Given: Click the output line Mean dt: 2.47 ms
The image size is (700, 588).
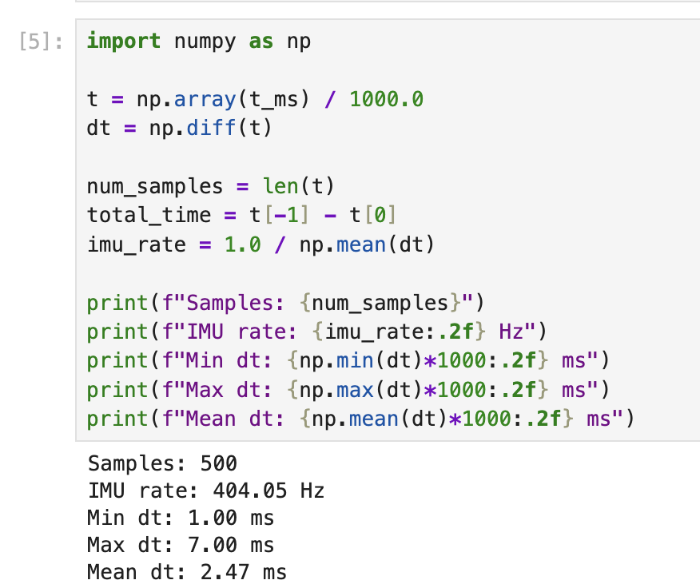Looking at the screenshot, I should 186,572.
